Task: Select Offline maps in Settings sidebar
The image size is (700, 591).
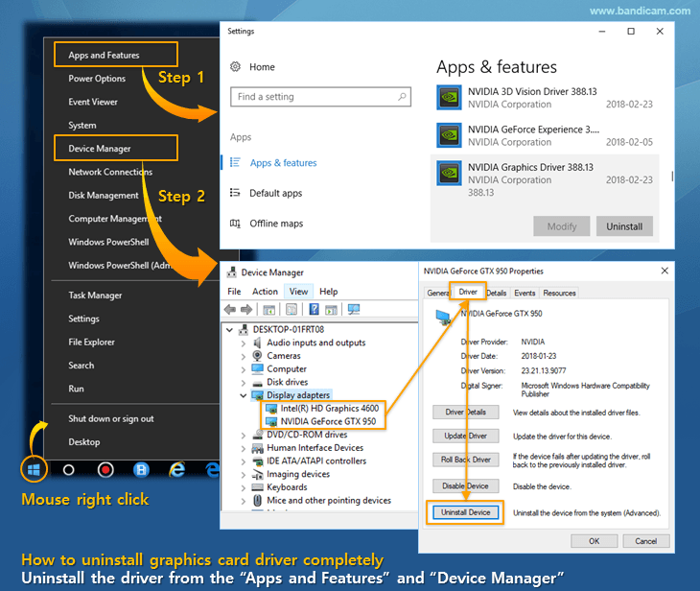Action: pyautogui.click(x=276, y=224)
